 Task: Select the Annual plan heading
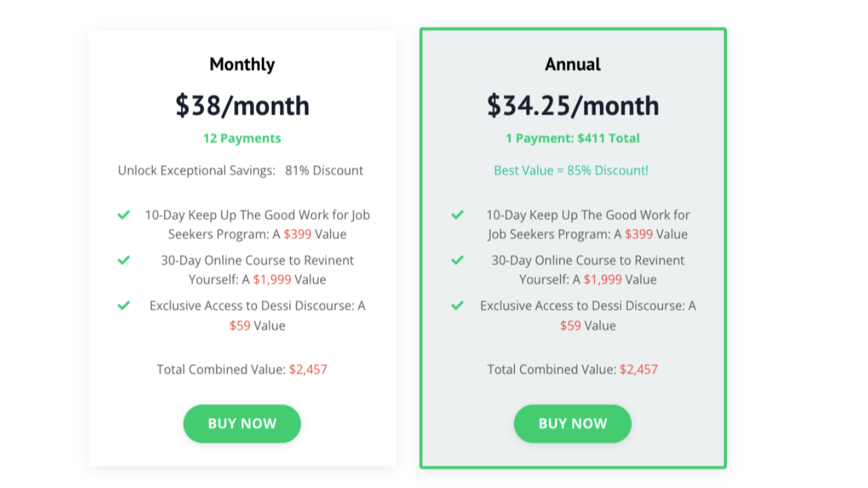572,64
